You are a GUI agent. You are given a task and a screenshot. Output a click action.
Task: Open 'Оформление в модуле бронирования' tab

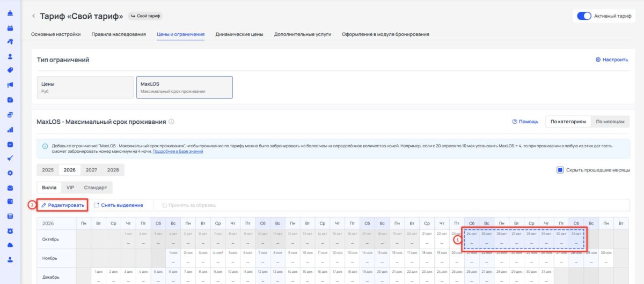(385, 34)
